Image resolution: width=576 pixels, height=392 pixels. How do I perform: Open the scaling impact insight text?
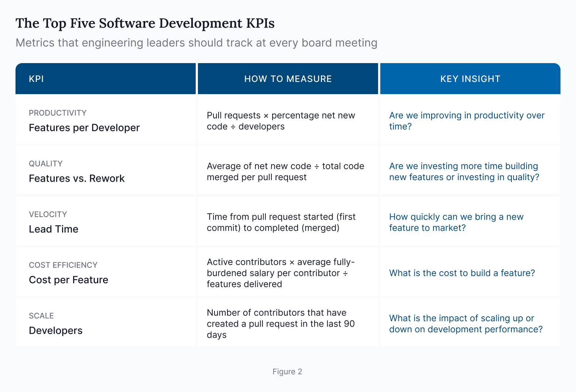coord(466,324)
